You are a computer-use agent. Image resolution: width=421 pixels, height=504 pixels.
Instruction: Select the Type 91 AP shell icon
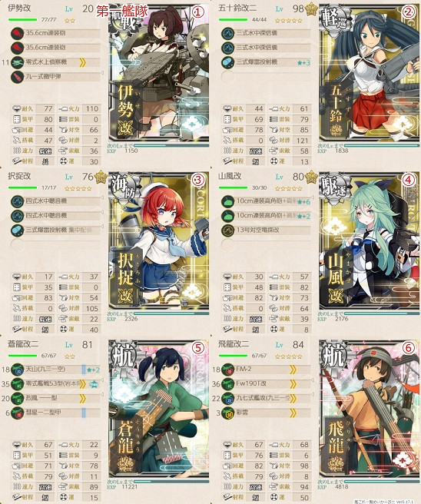[17, 77]
